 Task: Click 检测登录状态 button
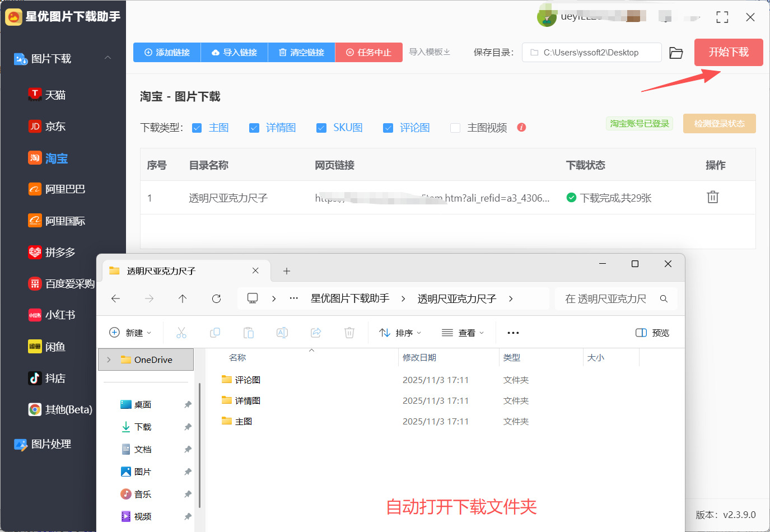719,124
